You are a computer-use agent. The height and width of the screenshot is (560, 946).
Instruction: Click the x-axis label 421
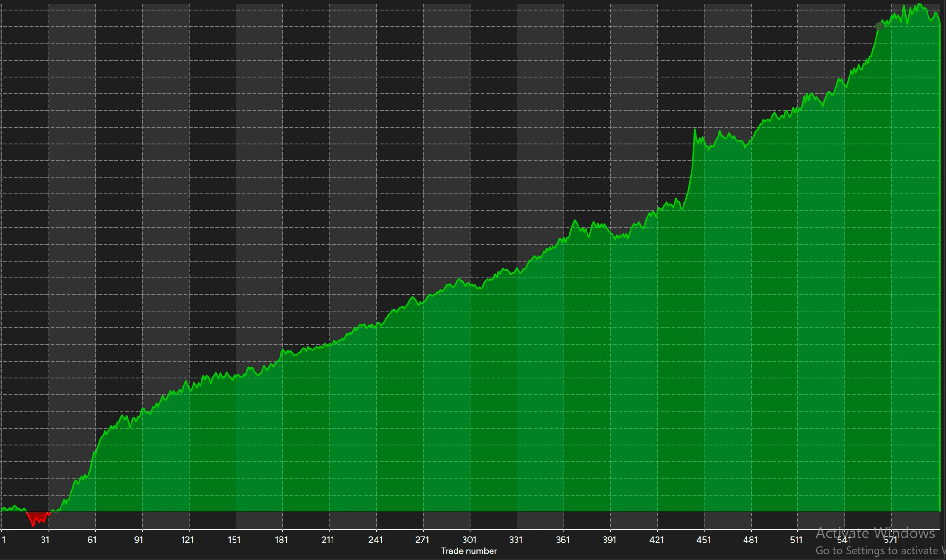657,540
